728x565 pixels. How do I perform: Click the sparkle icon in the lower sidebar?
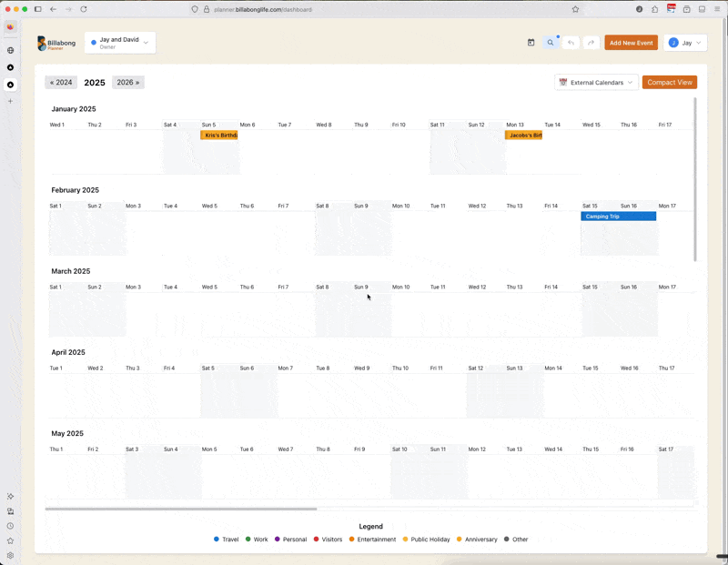(10, 496)
